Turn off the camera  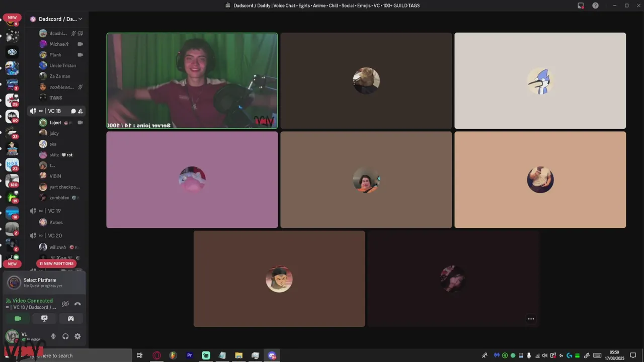(x=18, y=318)
